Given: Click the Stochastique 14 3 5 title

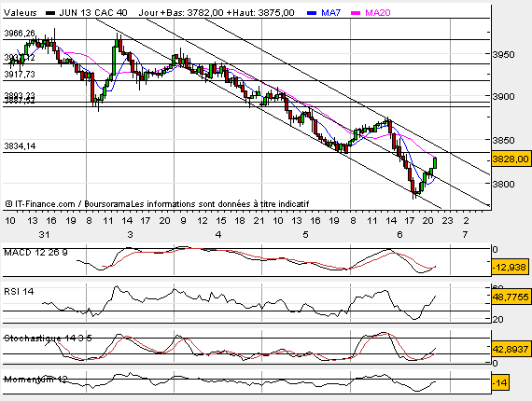Looking at the screenshot, I should click(48, 339).
